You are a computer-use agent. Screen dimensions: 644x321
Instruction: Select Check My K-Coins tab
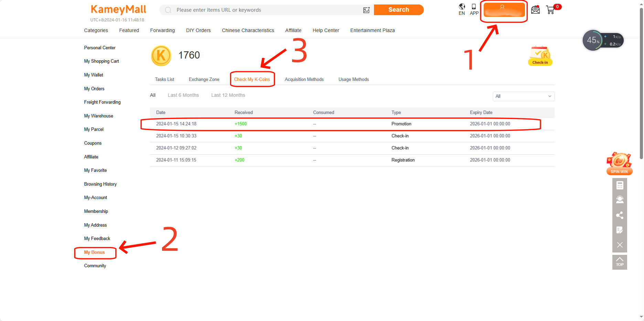252,80
